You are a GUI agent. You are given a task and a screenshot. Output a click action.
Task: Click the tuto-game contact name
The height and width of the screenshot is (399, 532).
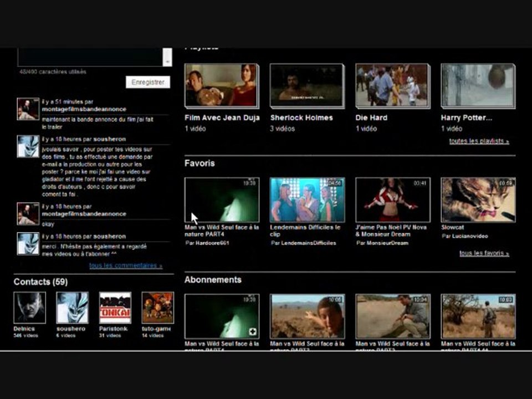(156, 329)
